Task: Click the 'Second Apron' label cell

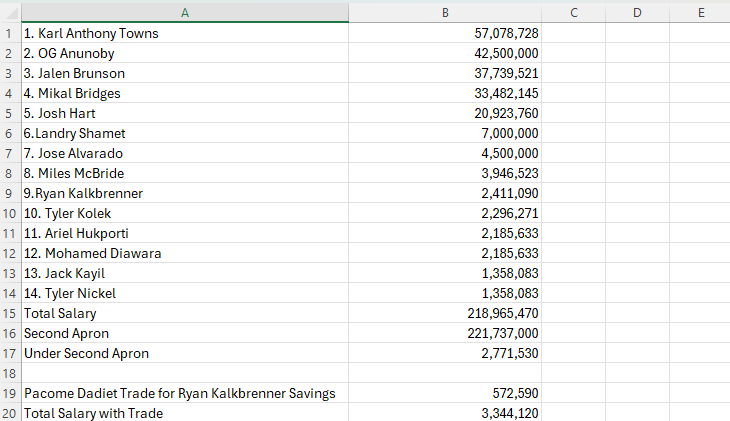Action: coord(185,333)
